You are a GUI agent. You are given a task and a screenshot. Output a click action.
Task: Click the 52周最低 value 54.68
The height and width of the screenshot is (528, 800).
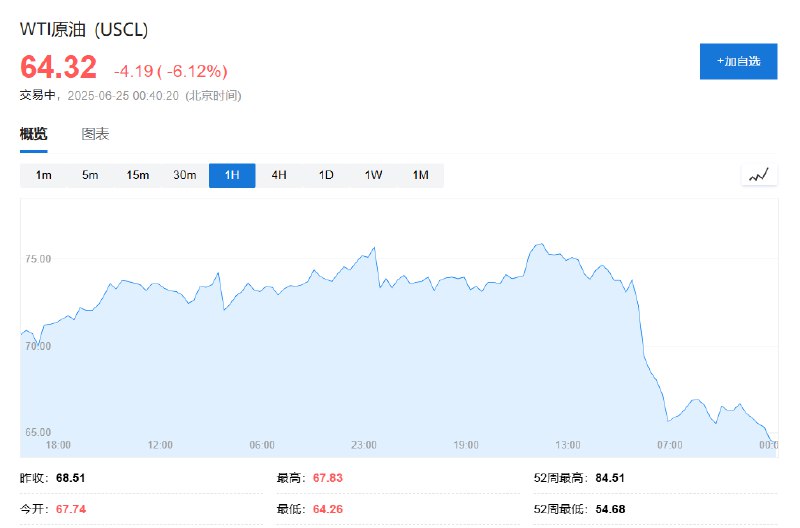(610, 509)
